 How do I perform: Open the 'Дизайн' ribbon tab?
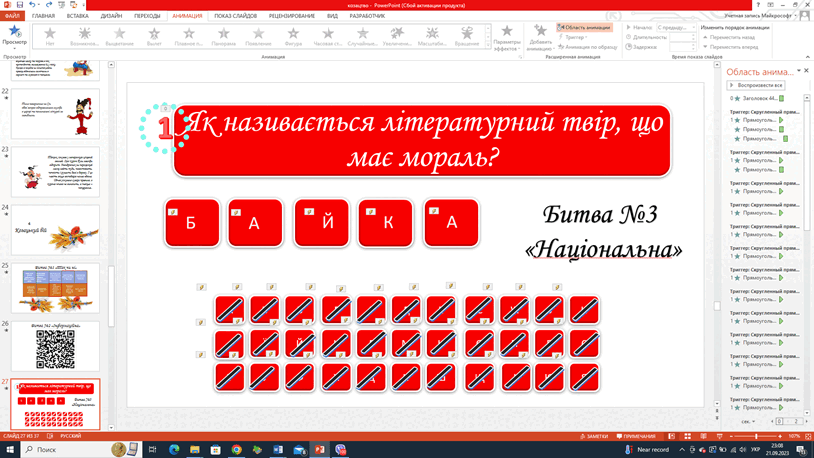coord(111,16)
